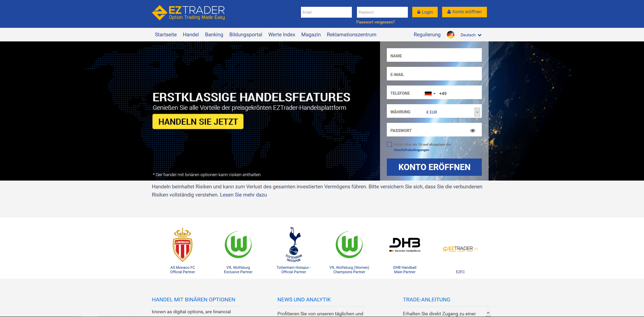Viewport: 644px width, 317px height.
Task: Click the Lesen Sie mehr dazu link
Action: point(243,195)
